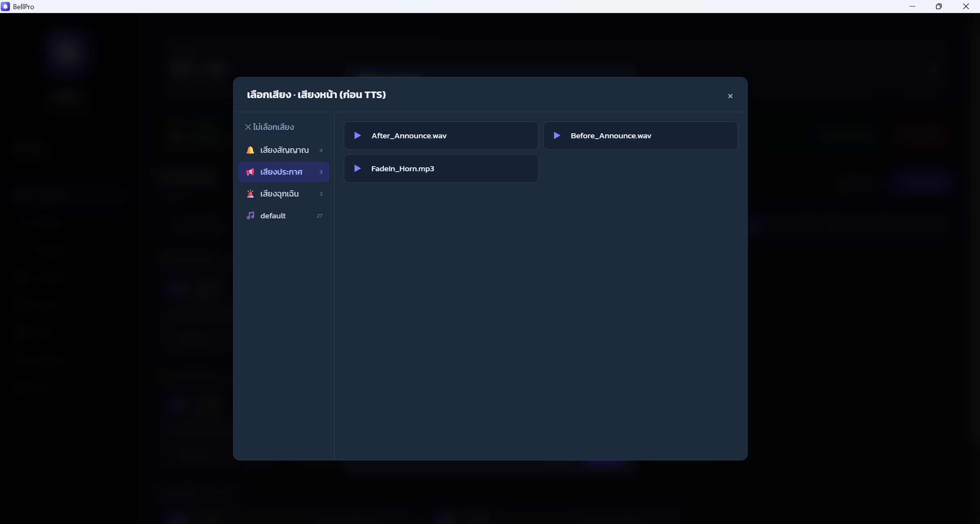Play preview of Before_Announce.wav
Image resolution: width=980 pixels, height=524 pixels.
[557, 136]
